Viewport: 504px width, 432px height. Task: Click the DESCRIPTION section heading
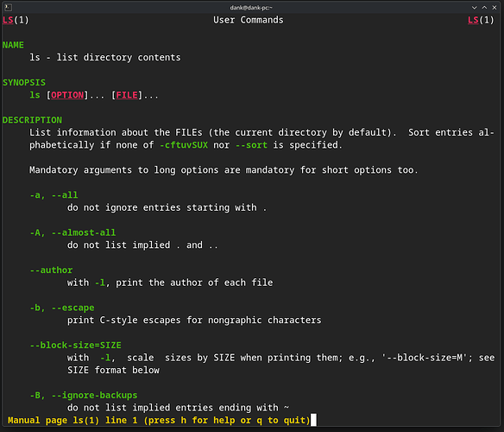pyautogui.click(x=32, y=120)
